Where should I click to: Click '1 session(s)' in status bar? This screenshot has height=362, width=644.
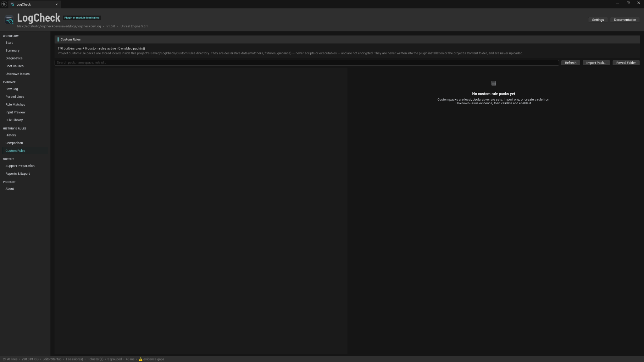point(74,359)
